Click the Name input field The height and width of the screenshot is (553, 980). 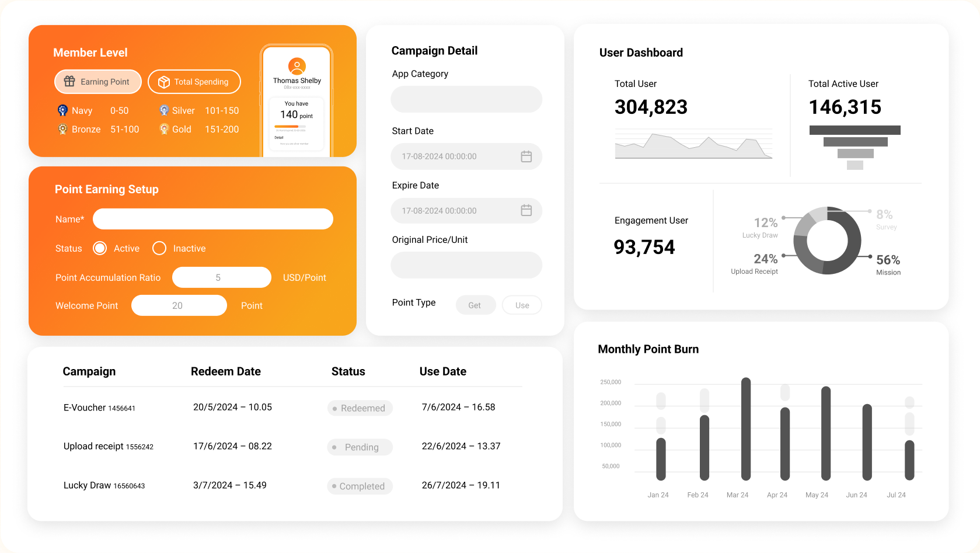click(213, 219)
